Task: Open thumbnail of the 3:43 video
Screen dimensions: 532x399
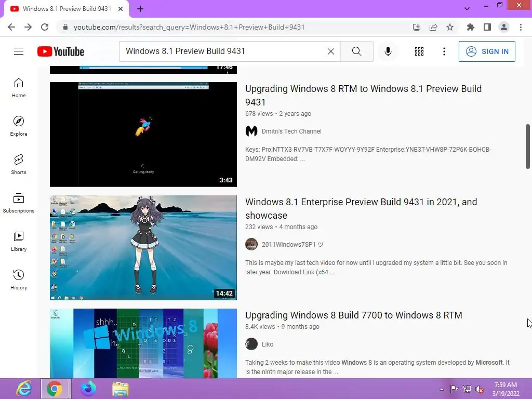Action: point(143,135)
